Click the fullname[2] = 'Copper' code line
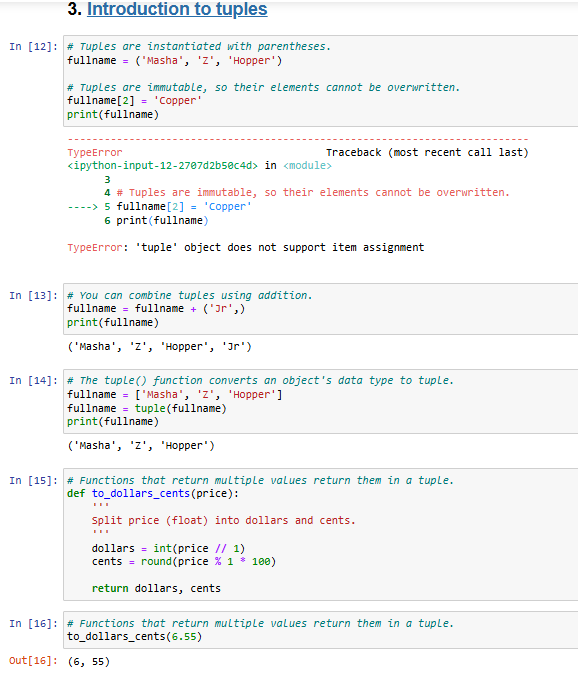Viewport: 578px width, 677px height. [134, 101]
